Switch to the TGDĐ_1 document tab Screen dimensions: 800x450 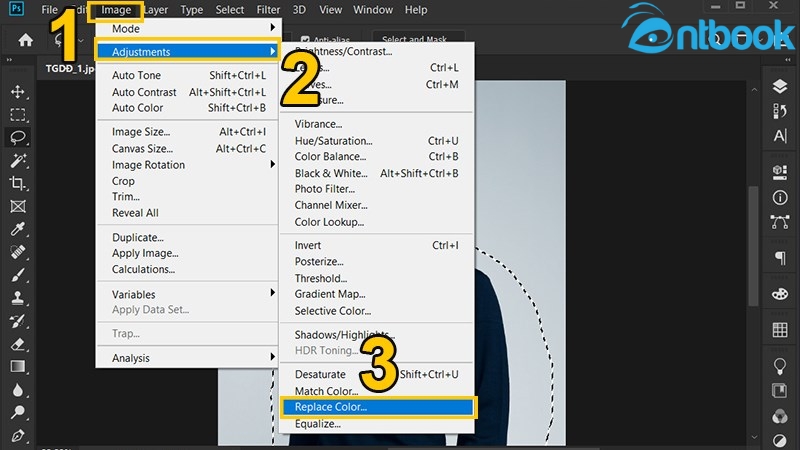coord(69,68)
